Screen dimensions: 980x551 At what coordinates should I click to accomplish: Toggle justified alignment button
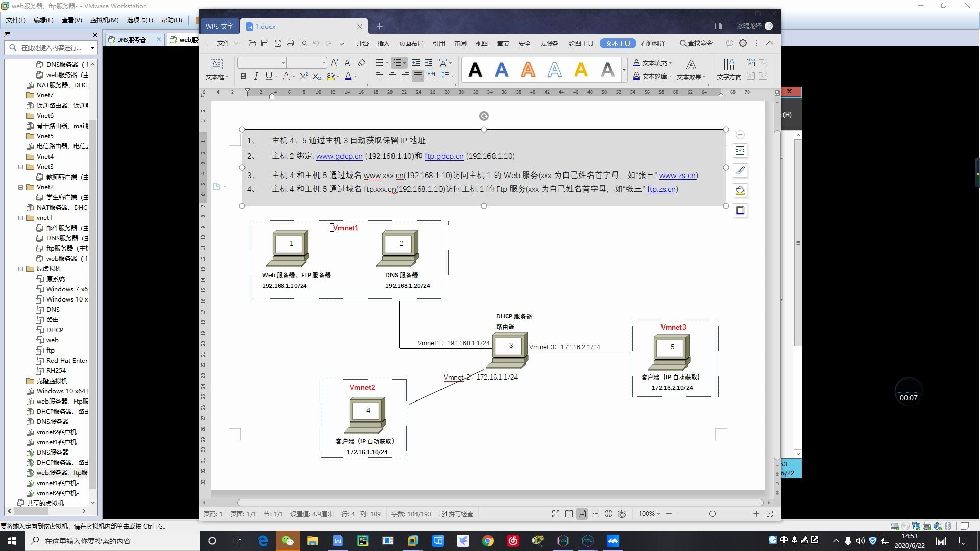[x=418, y=76]
